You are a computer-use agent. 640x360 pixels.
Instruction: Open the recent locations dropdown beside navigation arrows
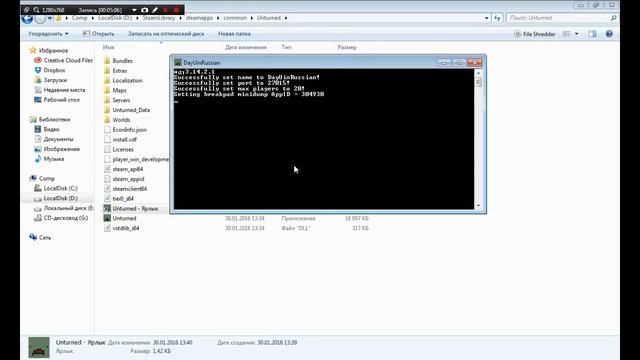[50, 18]
